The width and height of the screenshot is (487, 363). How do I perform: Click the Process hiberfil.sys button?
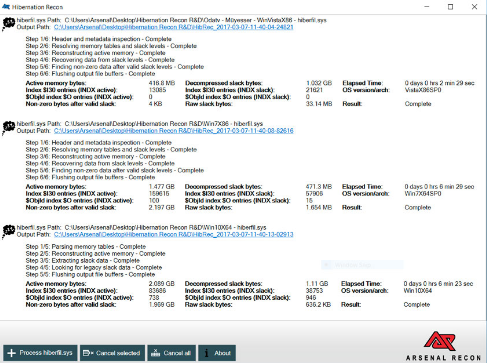pyautogui.click(x=40, y=353)
